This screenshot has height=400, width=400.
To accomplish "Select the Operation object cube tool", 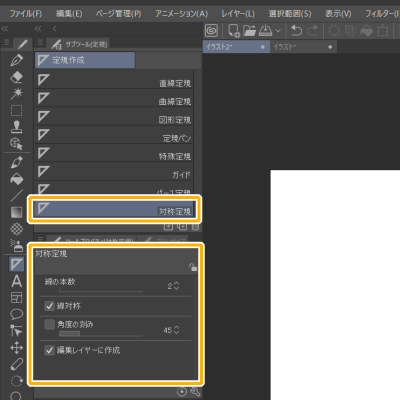I will [17, 144].
